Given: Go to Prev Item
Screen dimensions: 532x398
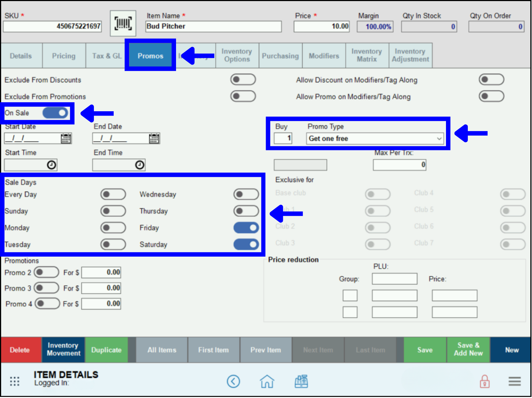Looking at the screenshot, I should [x=266, y=350].
